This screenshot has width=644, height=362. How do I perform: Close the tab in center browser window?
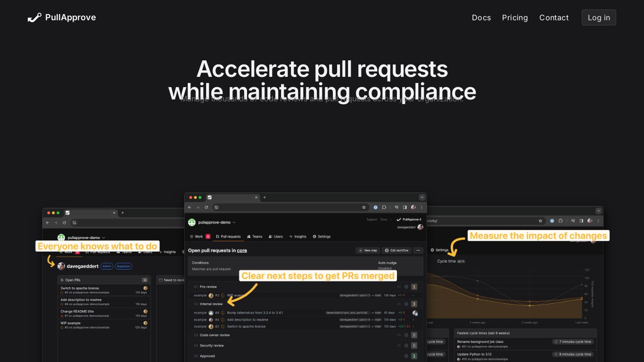click(256, 197)
